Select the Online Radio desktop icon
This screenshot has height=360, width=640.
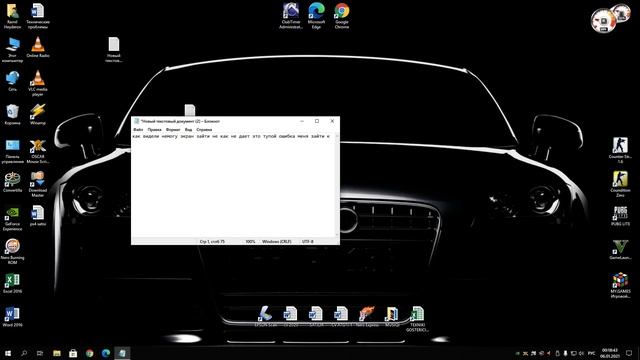[x=38, y=47]
